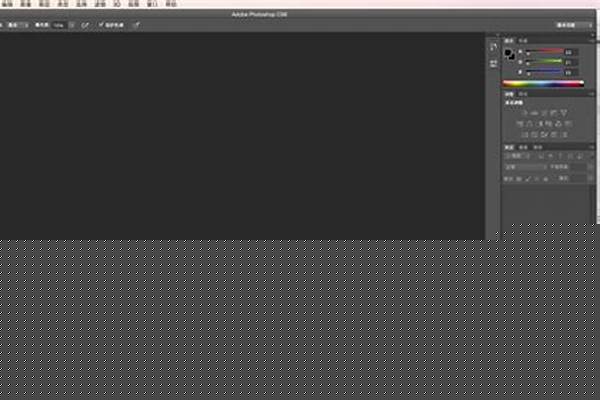The width and height of the screenshot is (600, 400).
Task: Add a Brightness/Contrast adjustment from Adjustments panel
Action: pyautogui.click(x=523, y=111)
